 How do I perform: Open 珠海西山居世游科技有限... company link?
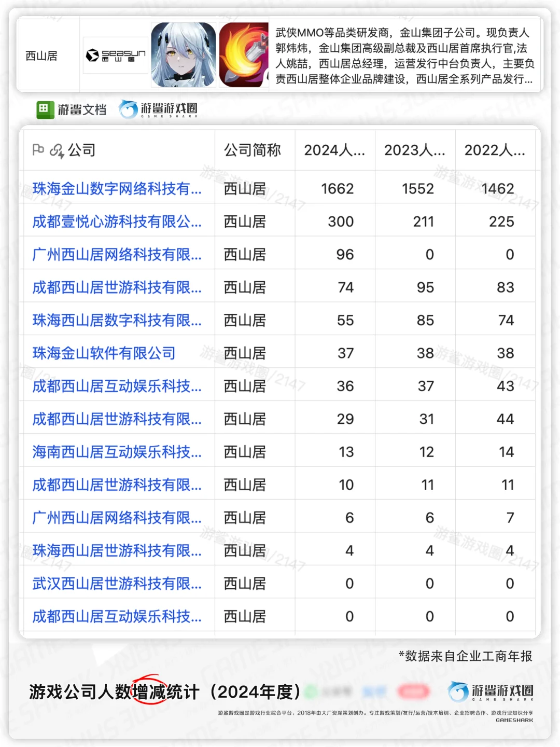coord(117,550)
